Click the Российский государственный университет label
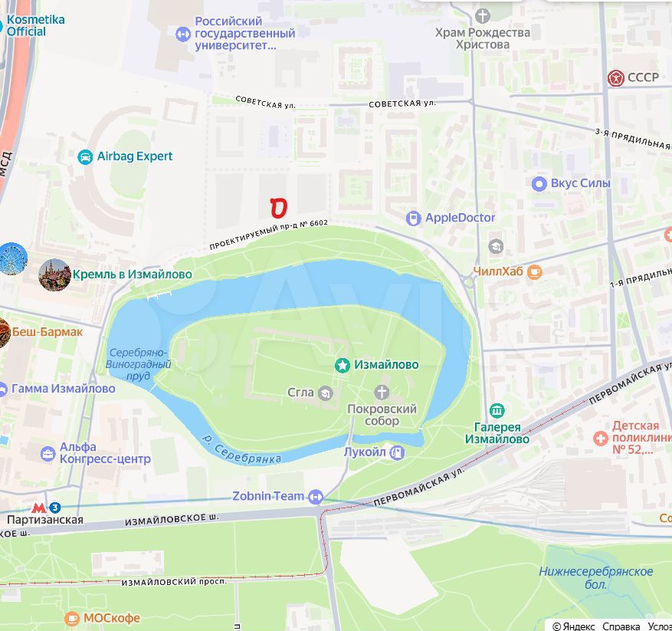672x631 pixels. pos(244,34)
